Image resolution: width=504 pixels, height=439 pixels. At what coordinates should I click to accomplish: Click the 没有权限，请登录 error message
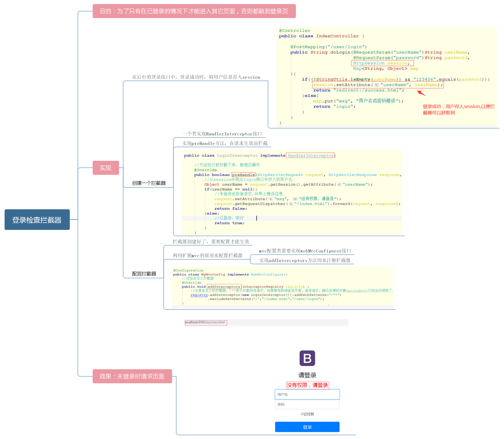(307, 385)
